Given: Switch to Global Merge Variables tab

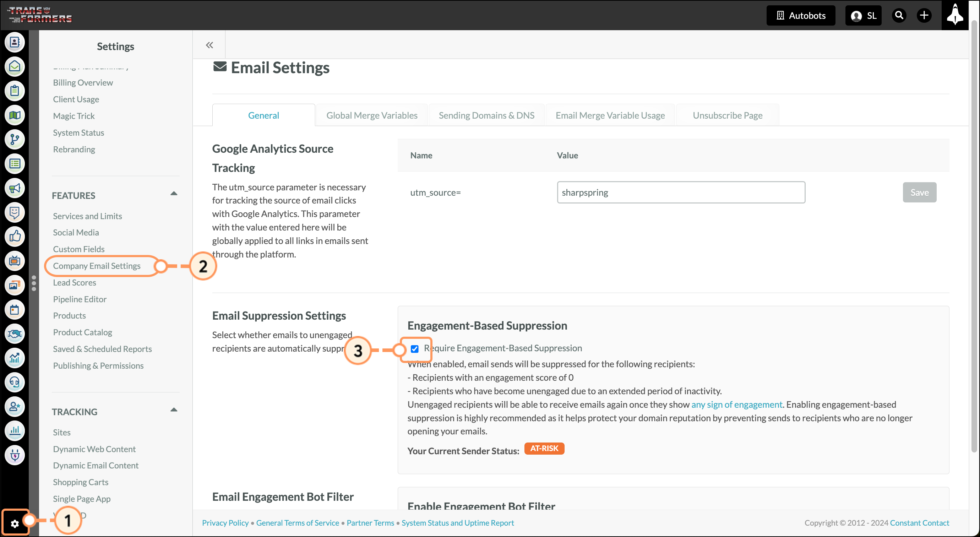Looking at the screenshot, I should 372,115.
